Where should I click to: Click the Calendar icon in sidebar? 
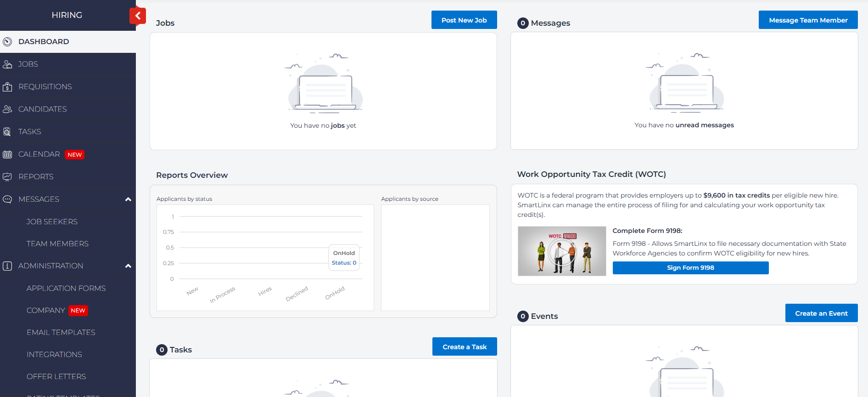click(7, 154)
